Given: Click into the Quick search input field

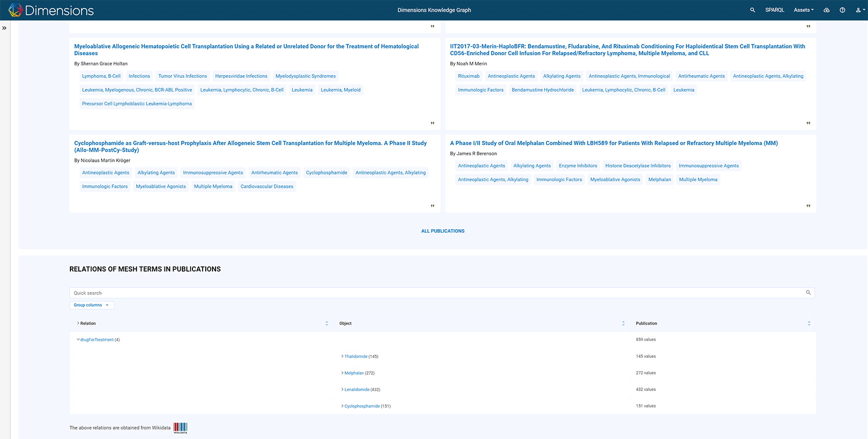Looking at the screenshot, I should pyautogui.click(x=434, y=293).
